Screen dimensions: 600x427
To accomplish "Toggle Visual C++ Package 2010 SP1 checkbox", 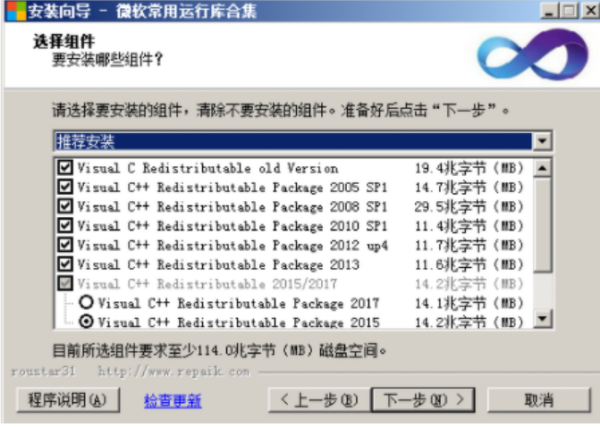I will (65, 225).
